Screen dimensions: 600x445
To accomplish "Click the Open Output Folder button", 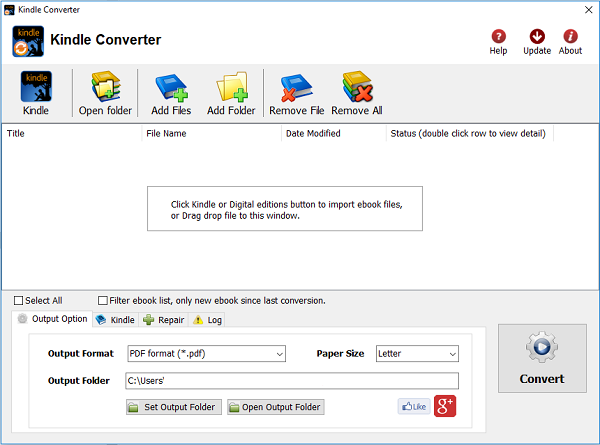I will [x=276, y=407].
